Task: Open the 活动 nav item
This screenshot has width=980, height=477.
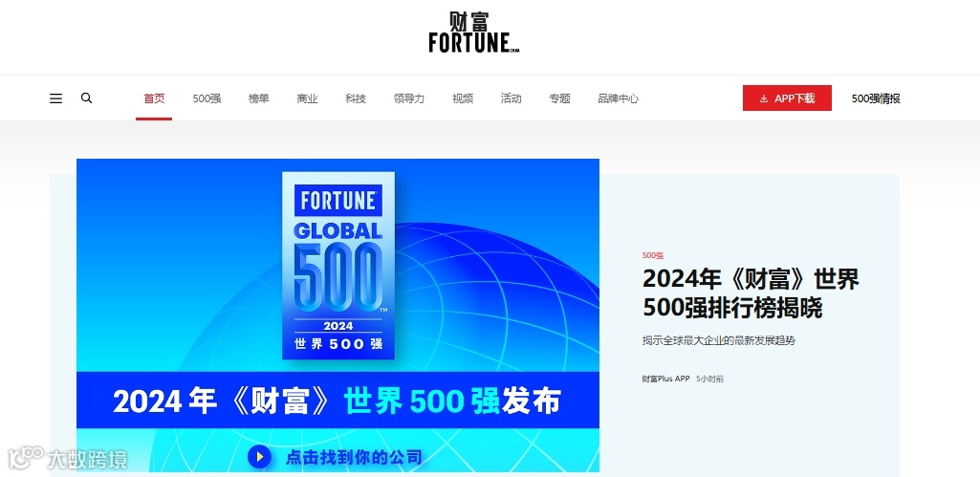Action: 511,98
